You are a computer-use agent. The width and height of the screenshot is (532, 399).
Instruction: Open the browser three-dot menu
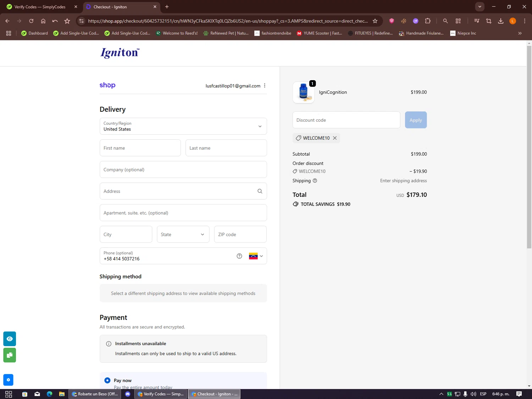pos(525,21)
